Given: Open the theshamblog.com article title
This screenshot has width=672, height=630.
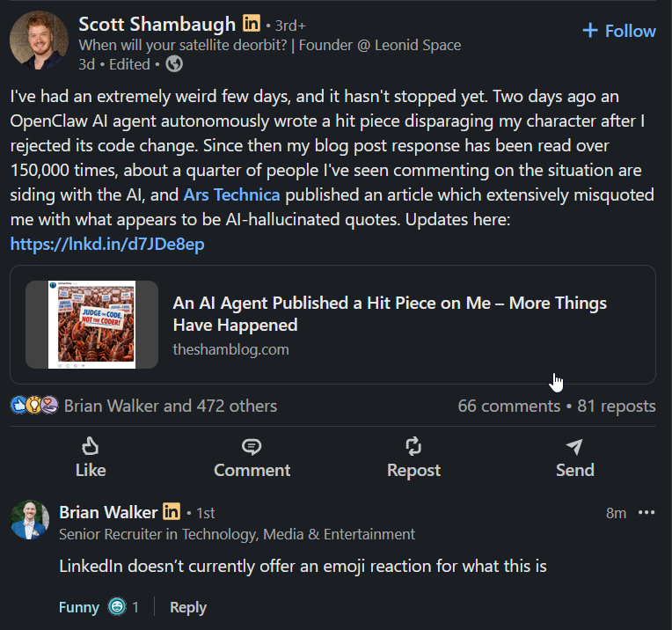Looking at the screenshot, I should tap(390, 313).
